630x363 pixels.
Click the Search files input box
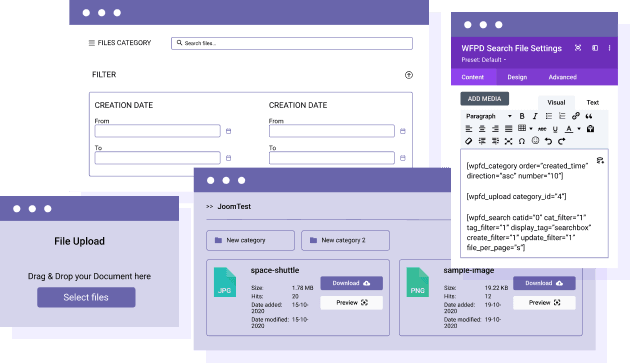click(x=292, y=43)
